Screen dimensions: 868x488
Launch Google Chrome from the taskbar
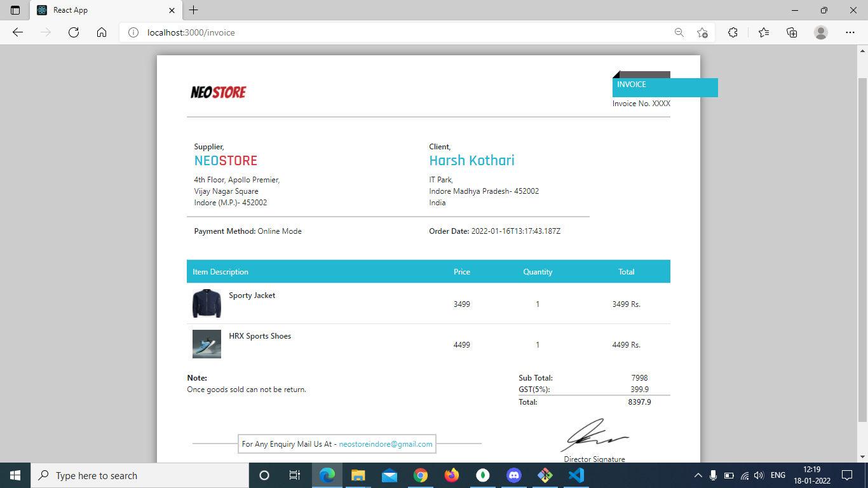click(x=421, y=475)
